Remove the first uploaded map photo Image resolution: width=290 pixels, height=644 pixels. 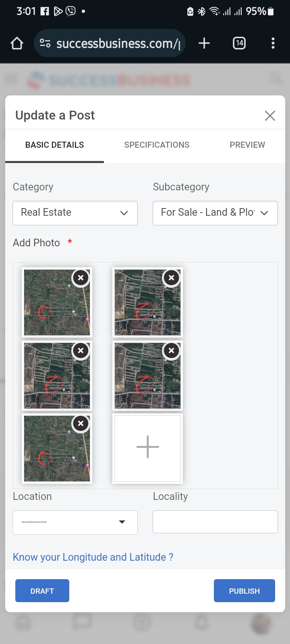pos(81,278)
